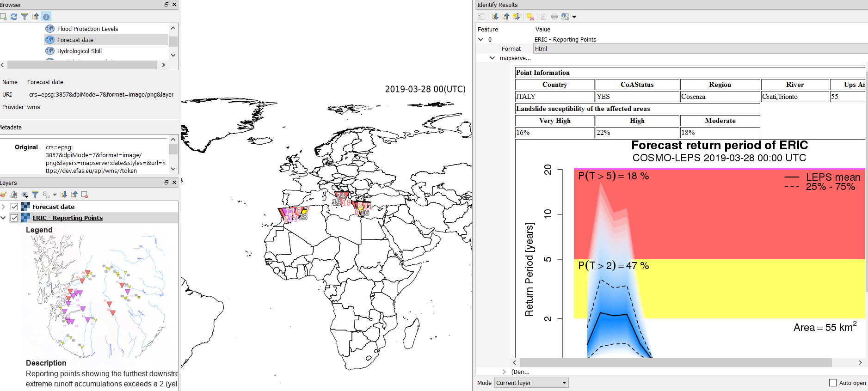Open identify selection mode dropdown arrow
This screenshot has height=391, width=868.
[x=574, y=17]
